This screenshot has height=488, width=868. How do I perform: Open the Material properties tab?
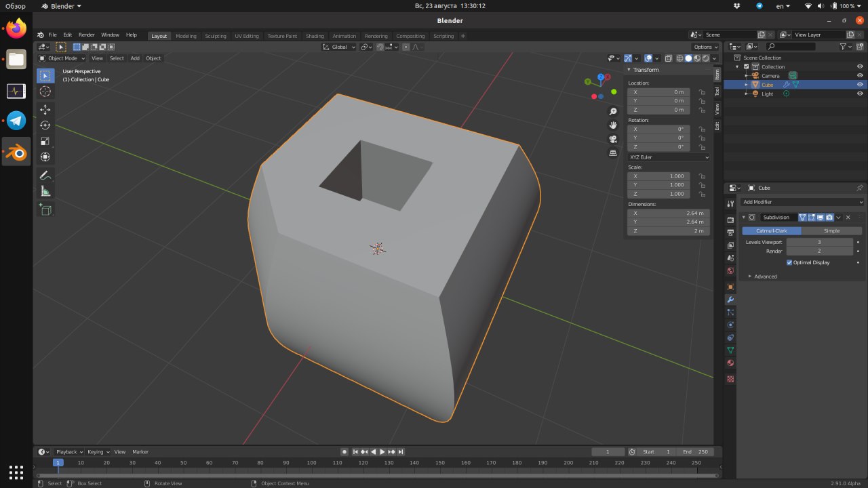(x=730, y=363)
